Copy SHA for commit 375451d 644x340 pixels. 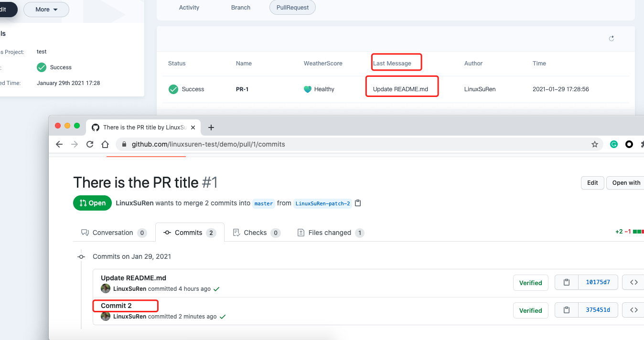point(567,310)
